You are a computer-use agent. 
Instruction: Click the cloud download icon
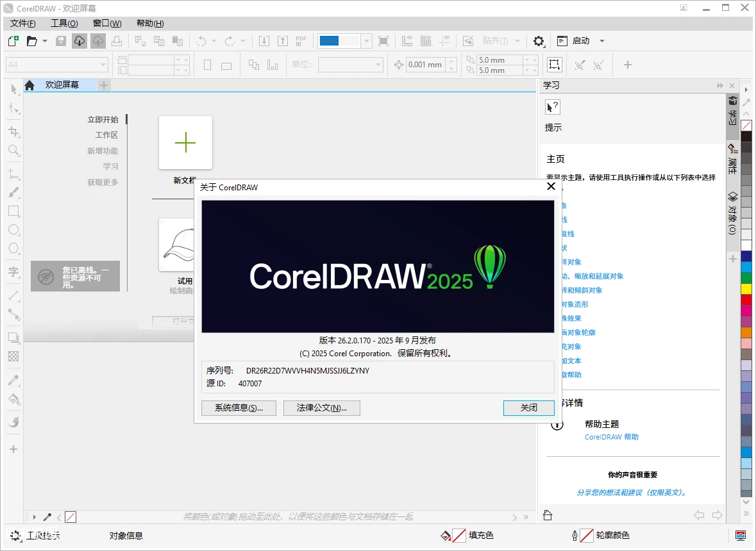pyautogui.click(x=79, y=41)
